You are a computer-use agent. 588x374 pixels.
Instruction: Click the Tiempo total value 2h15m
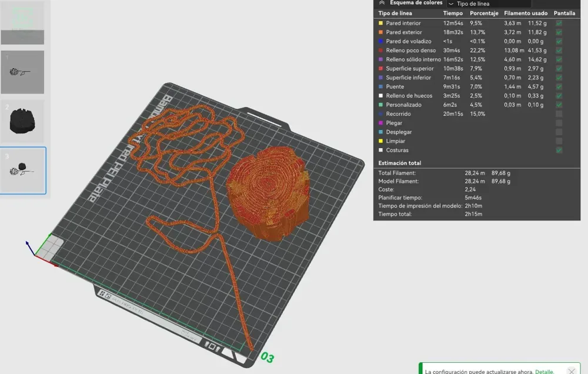[x=473, y=214]
